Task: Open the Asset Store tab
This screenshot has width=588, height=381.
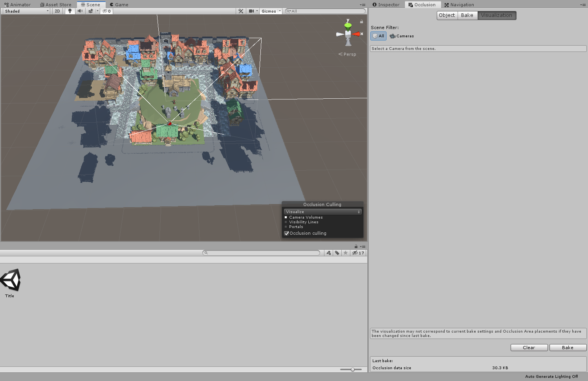Action: [x=56, y=5]
